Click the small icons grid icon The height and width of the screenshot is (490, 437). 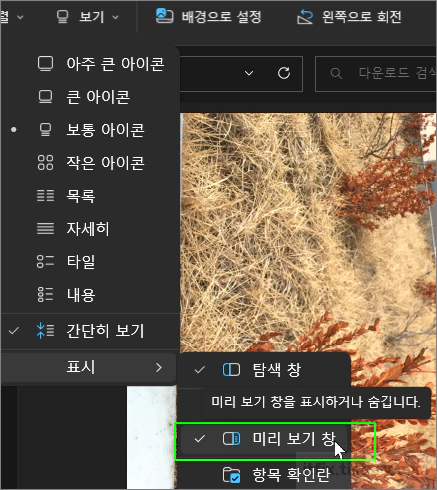(45, 163)
